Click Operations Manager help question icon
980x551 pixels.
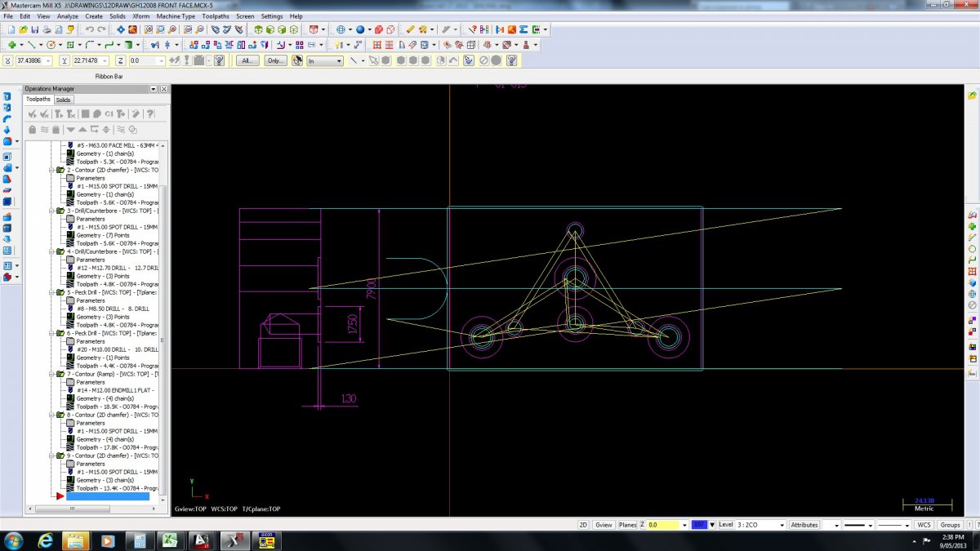pyautogui.click(x=149, y=114)
